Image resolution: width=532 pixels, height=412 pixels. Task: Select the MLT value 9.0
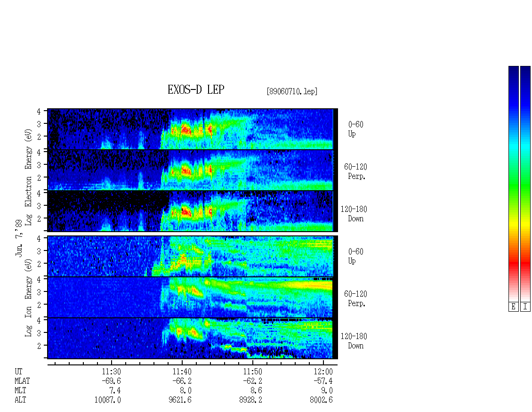pos(326,391)
